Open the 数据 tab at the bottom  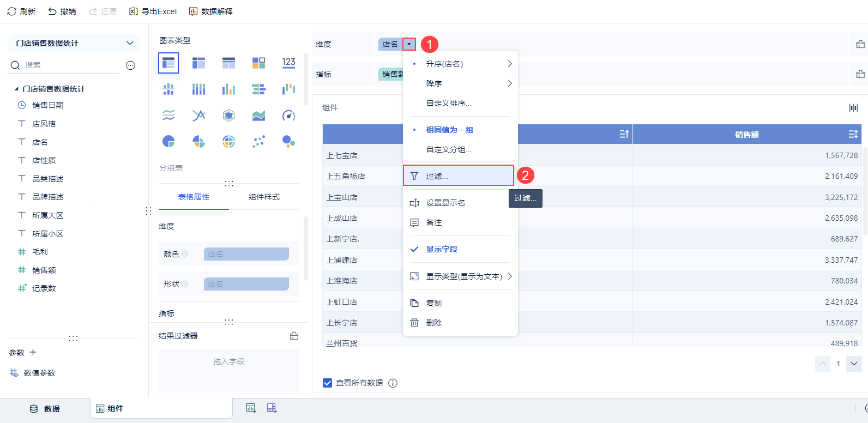(x=45, y=409)
